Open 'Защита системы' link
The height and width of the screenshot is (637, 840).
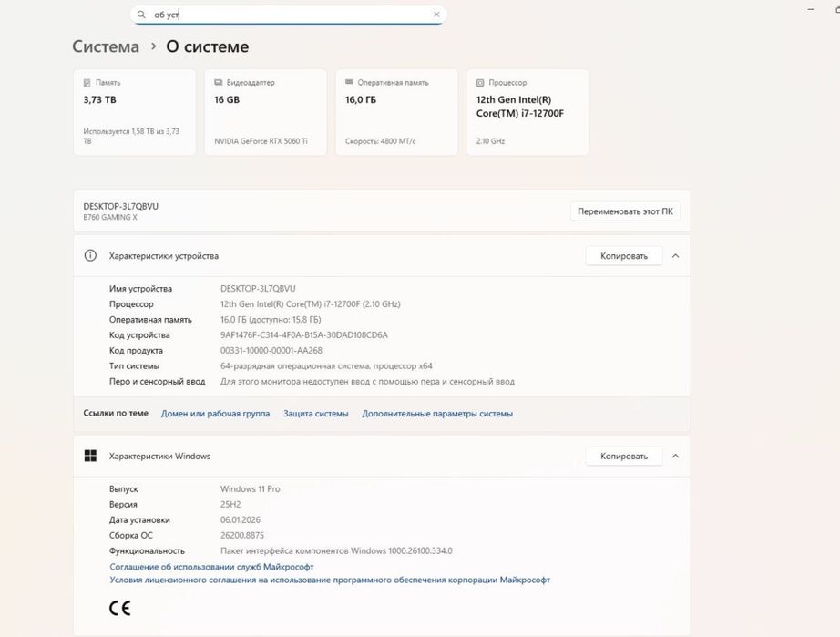pos(316,414)
